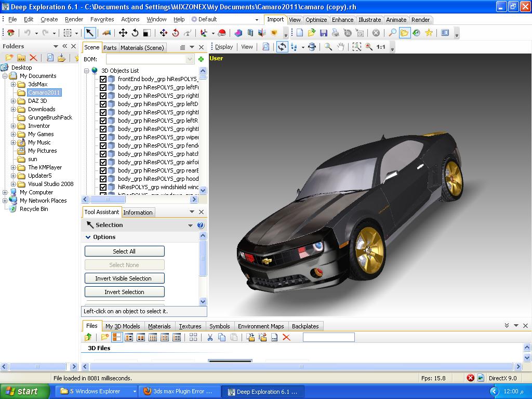Open the Selection tool help icon

tap(201, 225)
